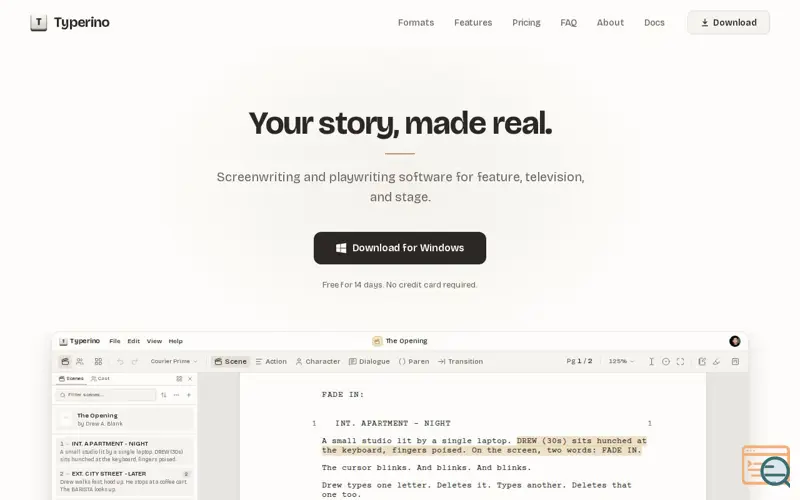Click FADE IN: line in the script
This screenshot has height=500, width=800.
coord(343,394)
